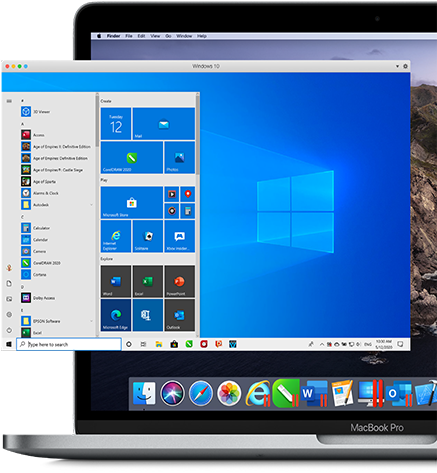Image resolution: width=437 pixels, height=473 pixels.
Task: Open the File menu in macOS menu bar
Action: [x=129, y=36]
